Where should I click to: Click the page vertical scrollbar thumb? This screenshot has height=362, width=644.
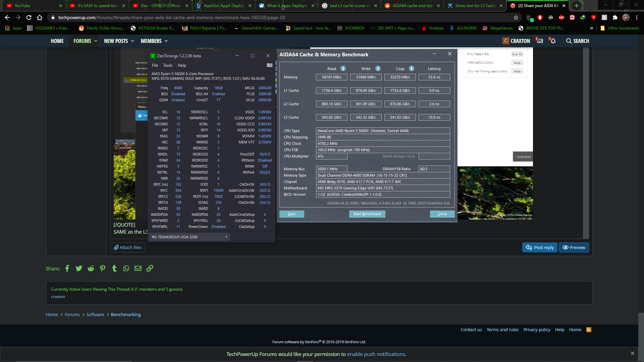(641, 330)
